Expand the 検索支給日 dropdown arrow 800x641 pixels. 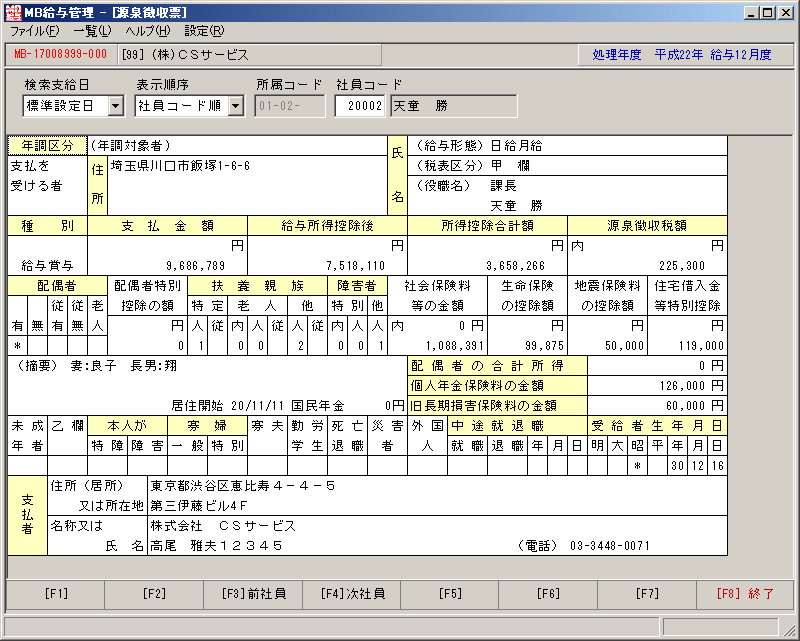[x=116, y=106]
